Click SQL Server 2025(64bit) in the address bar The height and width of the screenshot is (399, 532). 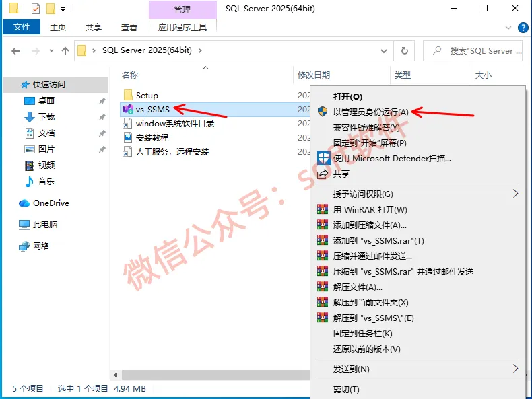click(x=147, y=50)
